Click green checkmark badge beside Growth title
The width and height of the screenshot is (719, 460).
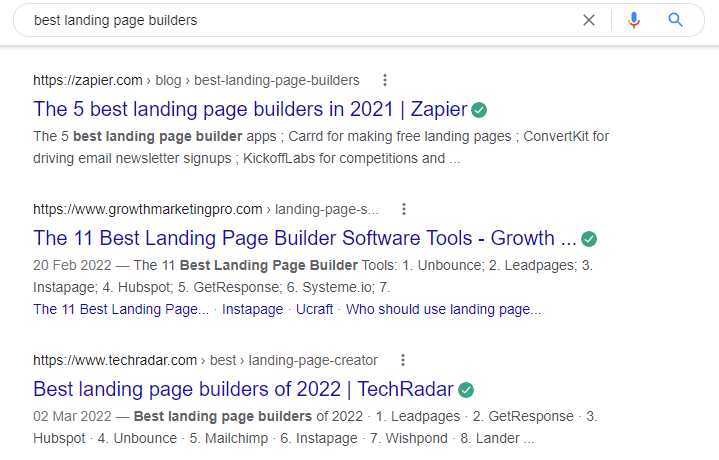(589, 239)
